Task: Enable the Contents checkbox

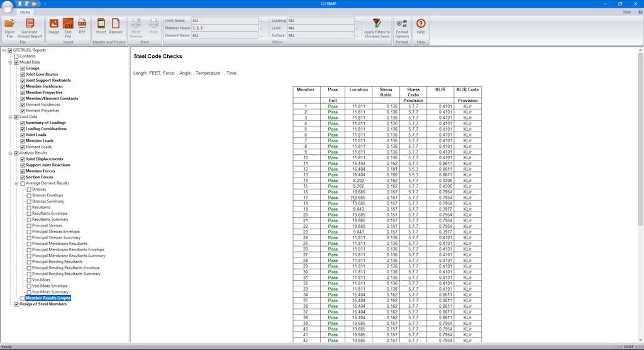Action: (x=16, y=57)
